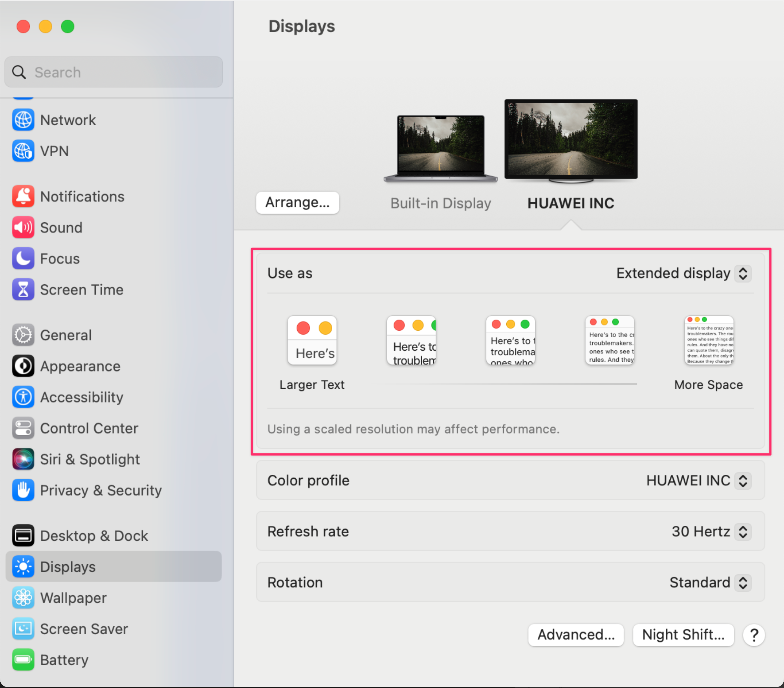Go to Sound settings label

click(x=61, y=228)
